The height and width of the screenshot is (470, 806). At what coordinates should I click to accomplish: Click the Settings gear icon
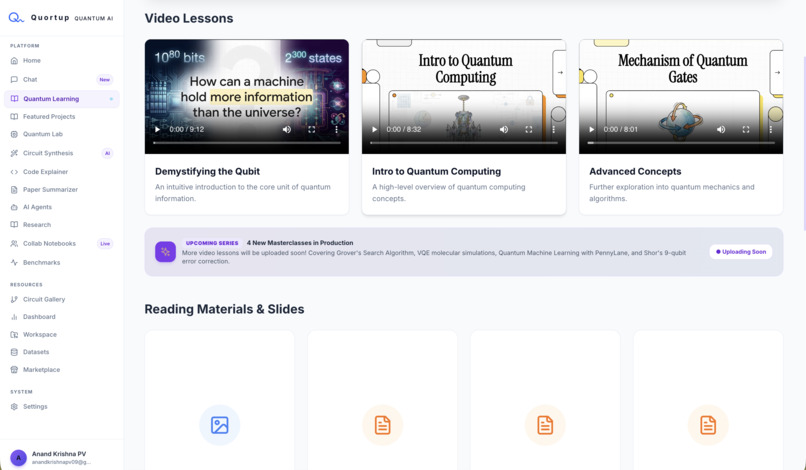[x=14, y=407]
